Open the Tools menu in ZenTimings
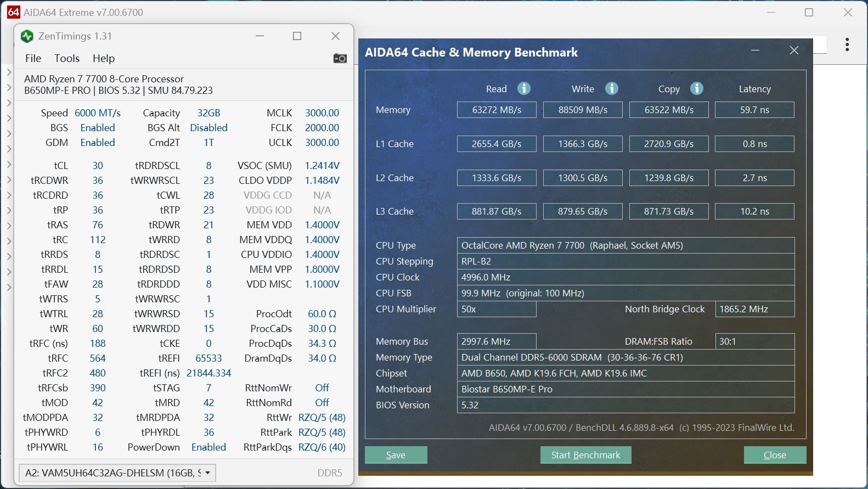 [x=67, y=58]
